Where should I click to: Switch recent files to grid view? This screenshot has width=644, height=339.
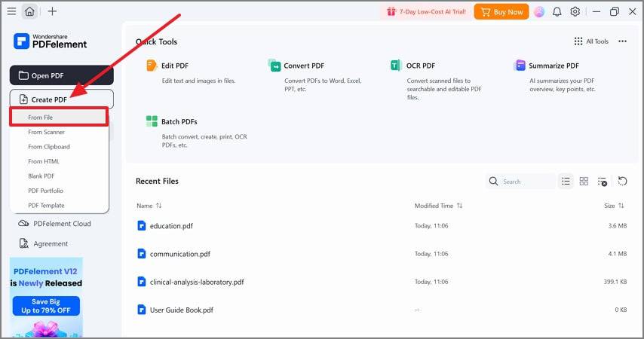584,182
